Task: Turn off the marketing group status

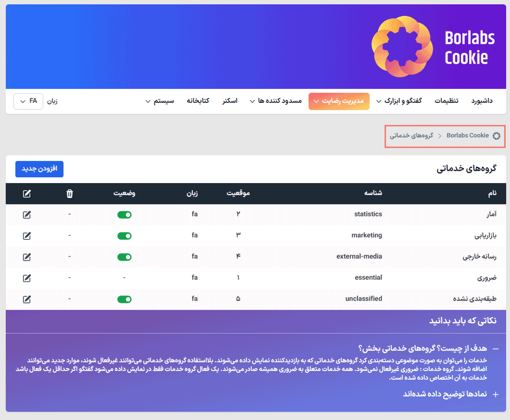Action: click(124, 235)
